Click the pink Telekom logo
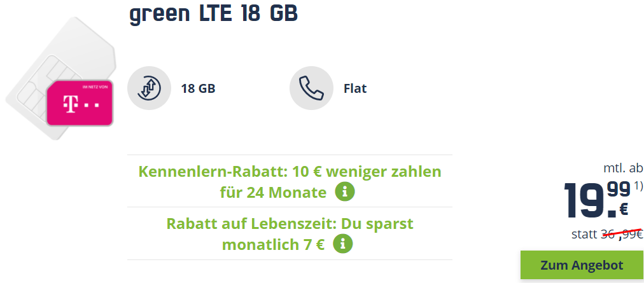This screenshot has height=283, width=644. [80, 103]
